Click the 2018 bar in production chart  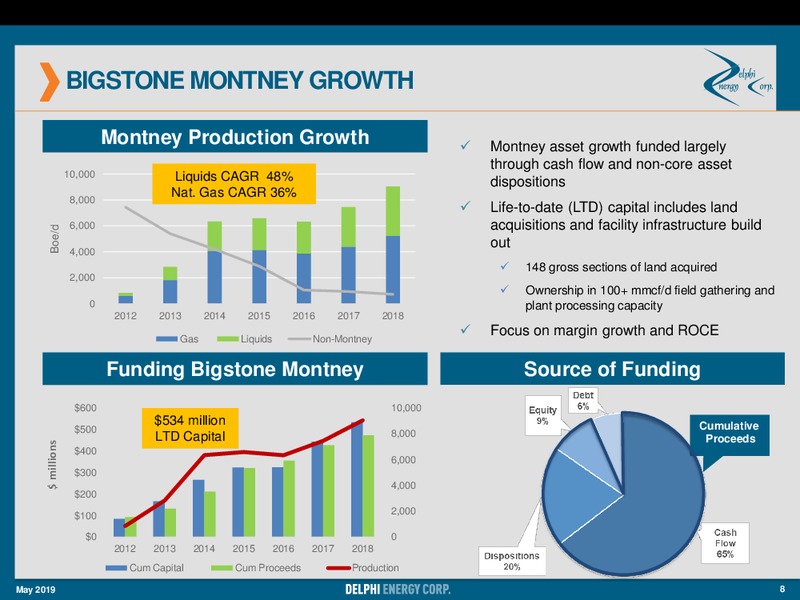(x=393, y=245)
